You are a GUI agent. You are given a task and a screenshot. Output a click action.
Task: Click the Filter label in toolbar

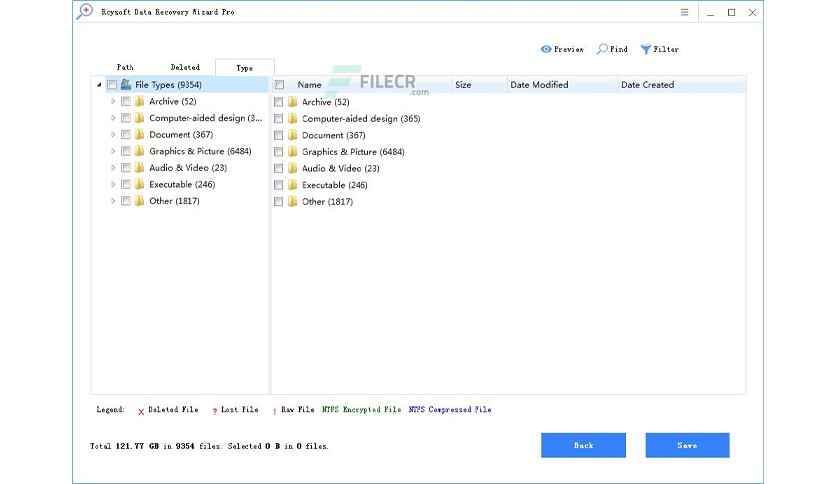666,49
